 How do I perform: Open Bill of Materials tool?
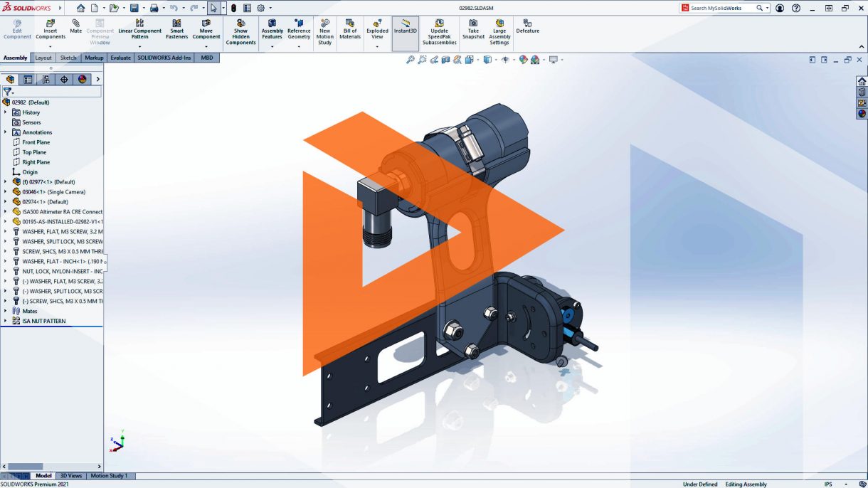tap(349, 29)
